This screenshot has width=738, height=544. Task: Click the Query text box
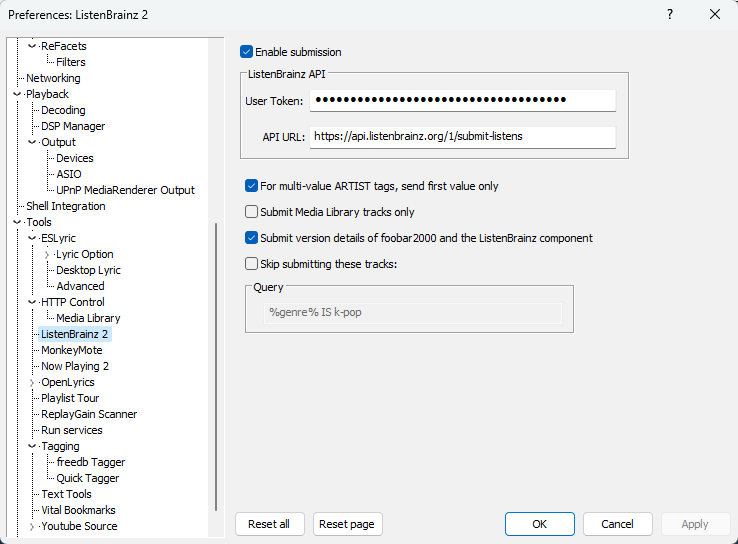[x=413, y=313]
